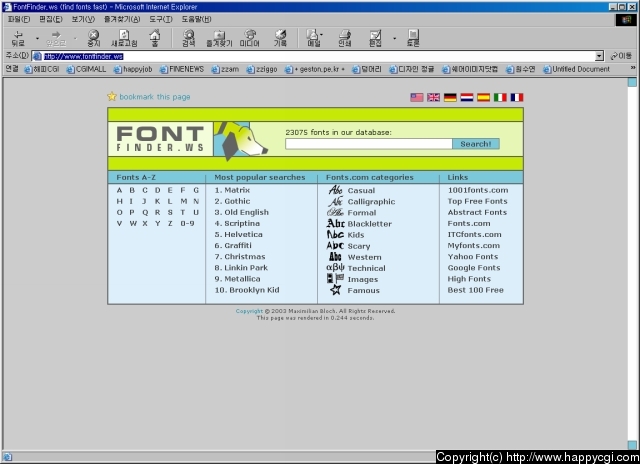Open the happyjob links bar shortcut
The image size is (640, 464).
(133, 69)
